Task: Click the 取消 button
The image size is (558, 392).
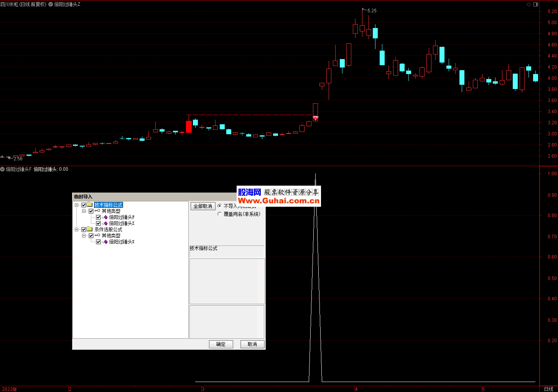Action: tap(252, 344)
